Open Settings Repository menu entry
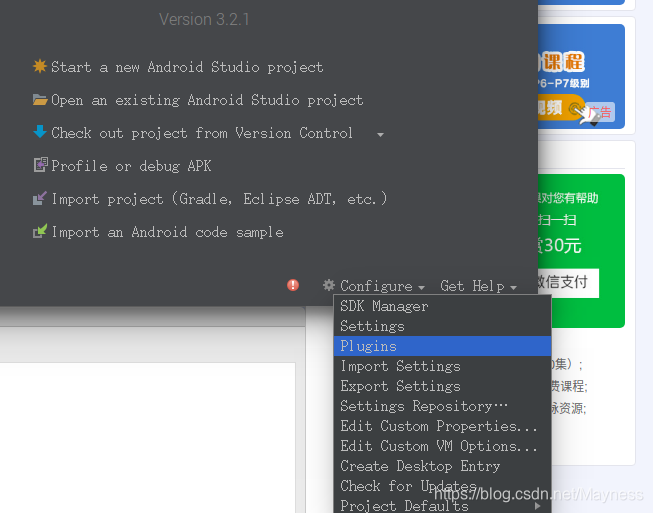Image resolution: width=653 pixels, height=513 pixels. pyautogui.click(x=442, y=406)
